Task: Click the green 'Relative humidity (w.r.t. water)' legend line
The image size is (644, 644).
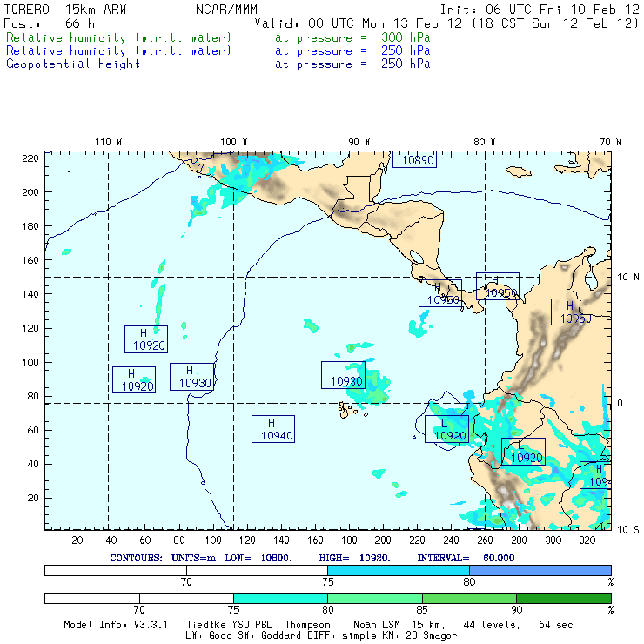Action: click(x=118, y=37)
